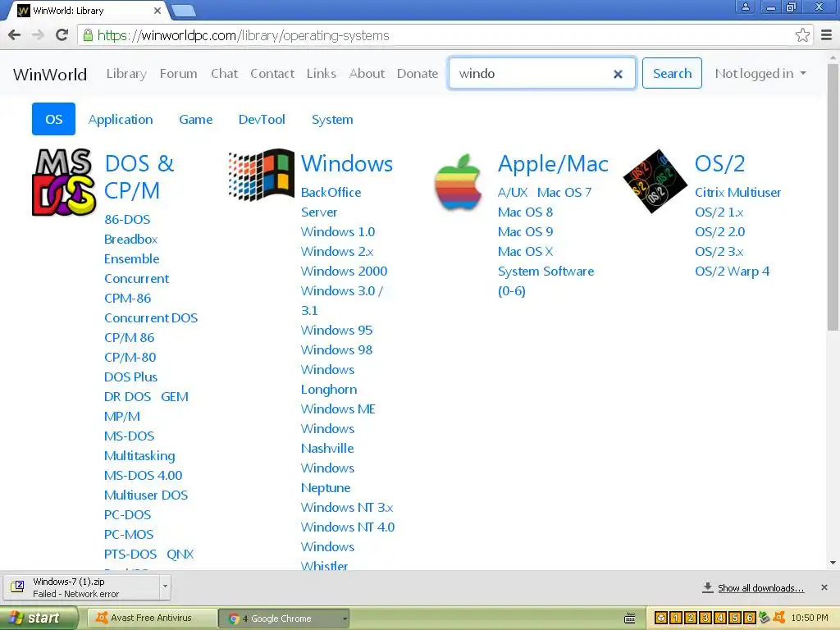This screenshot has width=840, height=630.
Task: Open the Windows Start button
Action: [x=39, y=619]
